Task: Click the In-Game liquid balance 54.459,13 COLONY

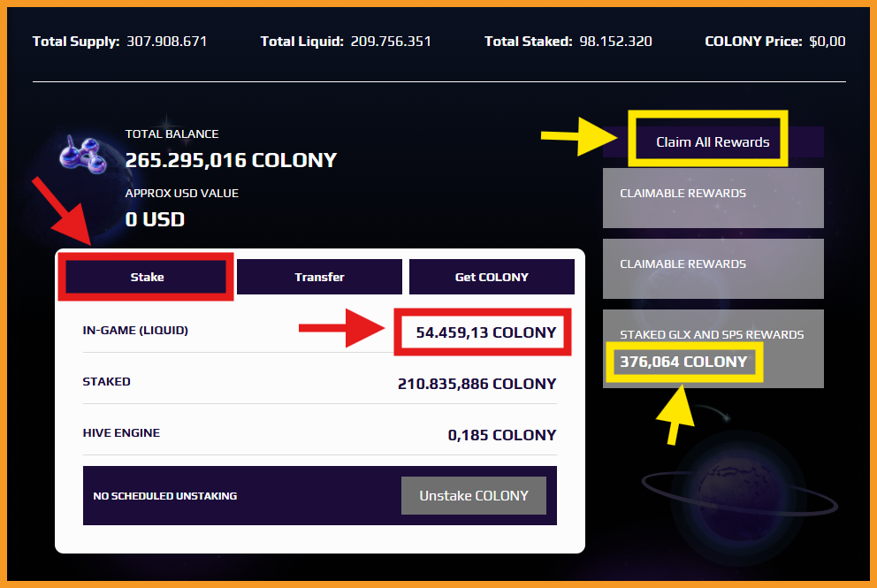Action: tap(486, 332)
